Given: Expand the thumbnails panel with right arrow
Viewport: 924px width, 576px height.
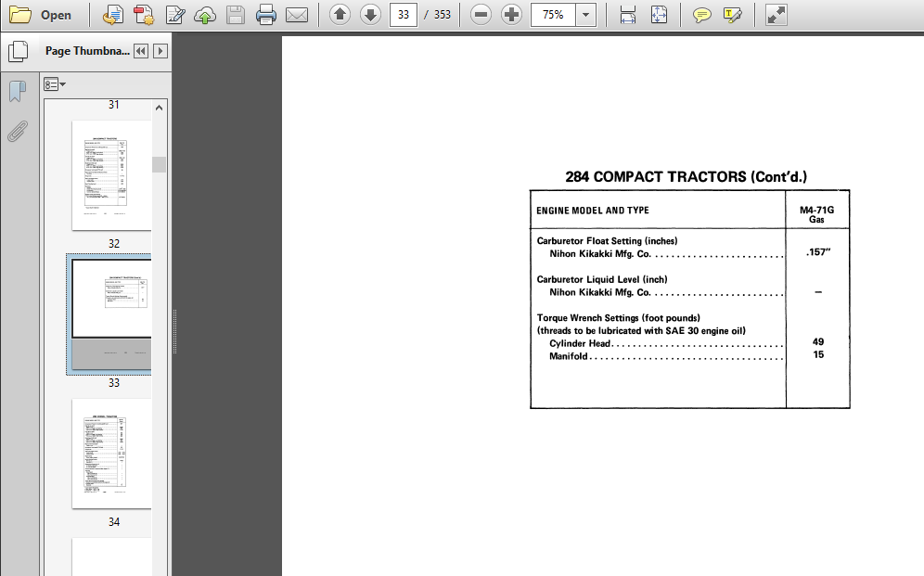Looking at the screenshot, I should 160,51.
